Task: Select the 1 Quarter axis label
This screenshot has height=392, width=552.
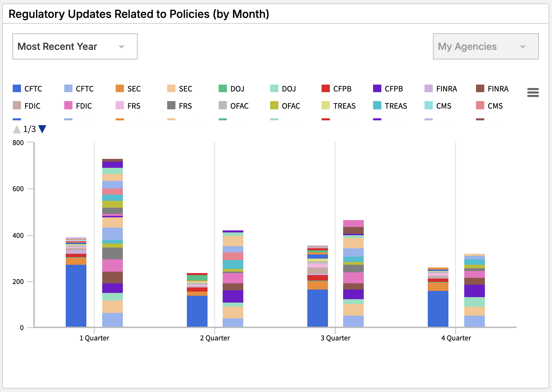Action: click(x=94, y=338)
